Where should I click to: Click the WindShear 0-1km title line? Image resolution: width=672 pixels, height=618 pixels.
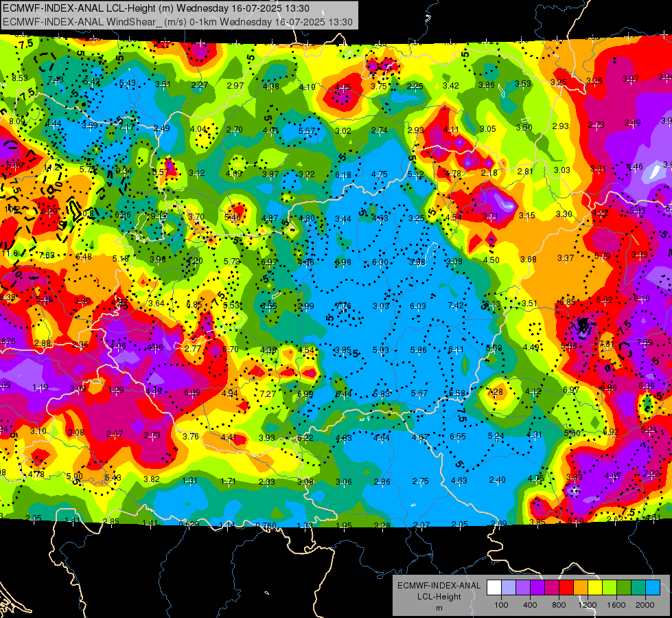click(177, 22)
